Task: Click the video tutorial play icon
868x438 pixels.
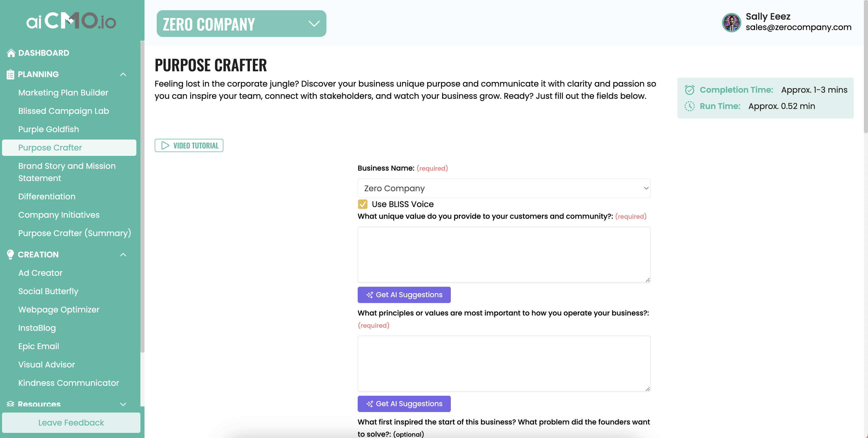Action: click(165, 145)
